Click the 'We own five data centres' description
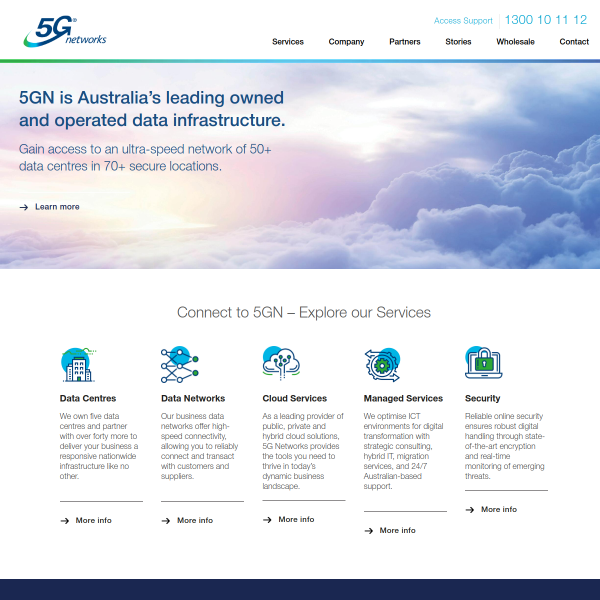600x600 pixels. coord(99,446)
